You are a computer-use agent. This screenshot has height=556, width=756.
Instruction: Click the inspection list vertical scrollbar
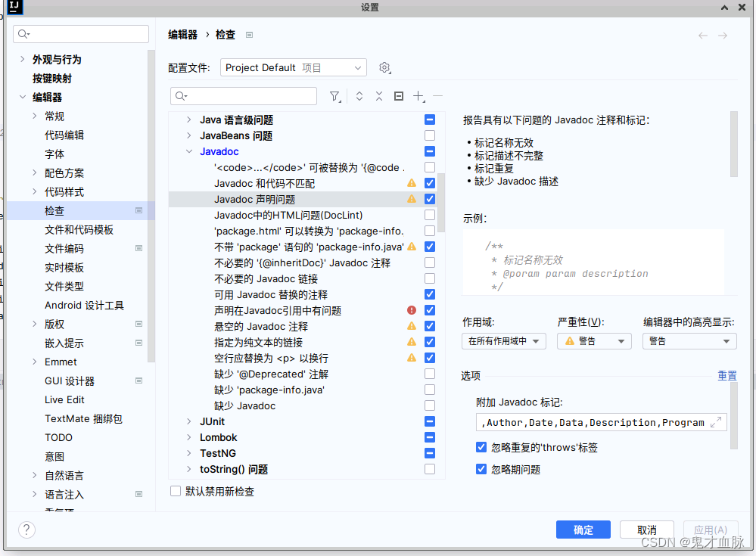coord(441,203)
